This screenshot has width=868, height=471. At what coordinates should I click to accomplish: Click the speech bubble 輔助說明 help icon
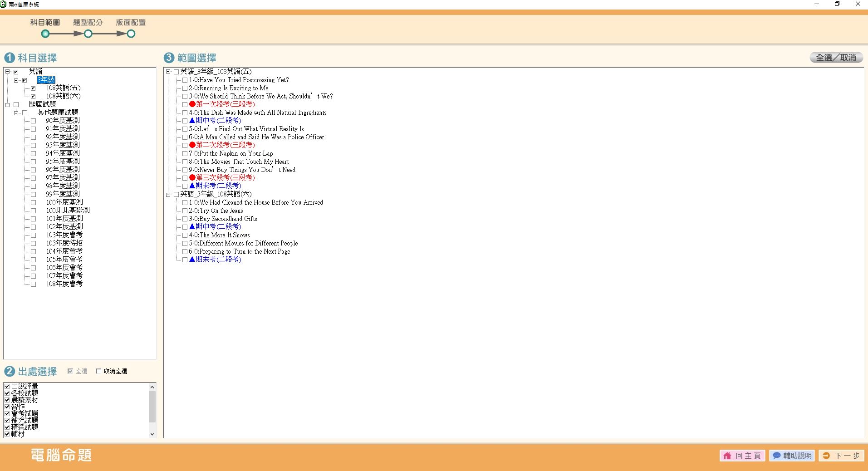(x=777, y=456)
